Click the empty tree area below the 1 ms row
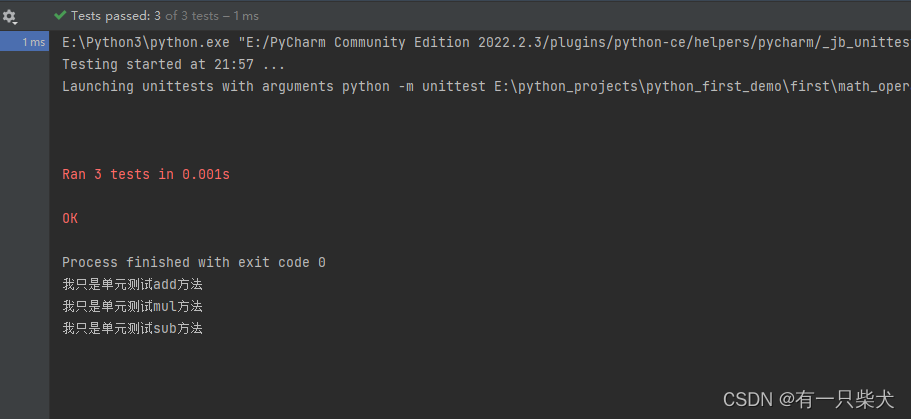911x419 pixels. [x=24, y=232]
